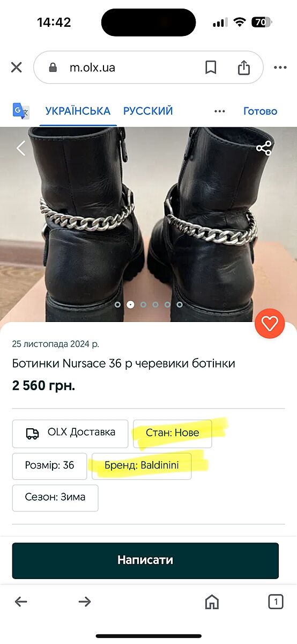This screenshot has width=297, height=644.
Task: Tap the OLX Доставка chip
Action: pos(70,434)
